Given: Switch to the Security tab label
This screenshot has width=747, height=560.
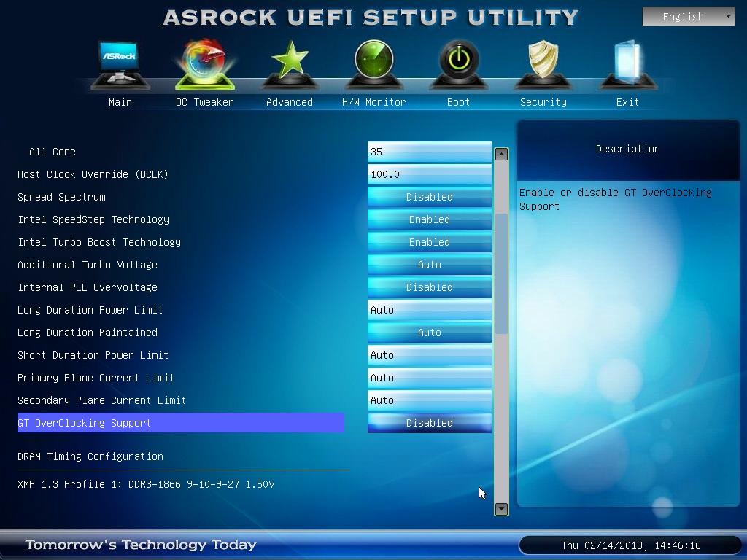Looking at the screenshot, I should click(x=543, y=102).
